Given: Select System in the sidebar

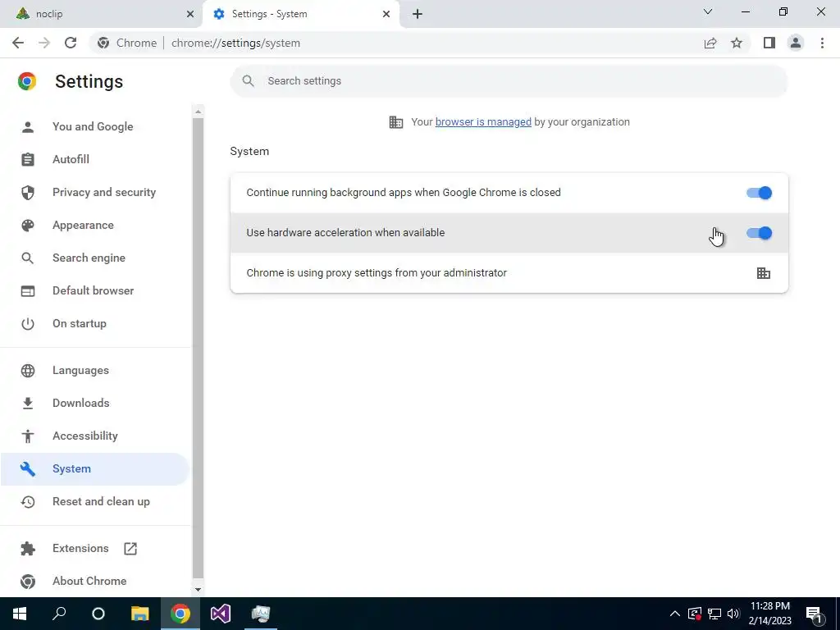Looking at the screenshot, I should [x=95, y=468].
